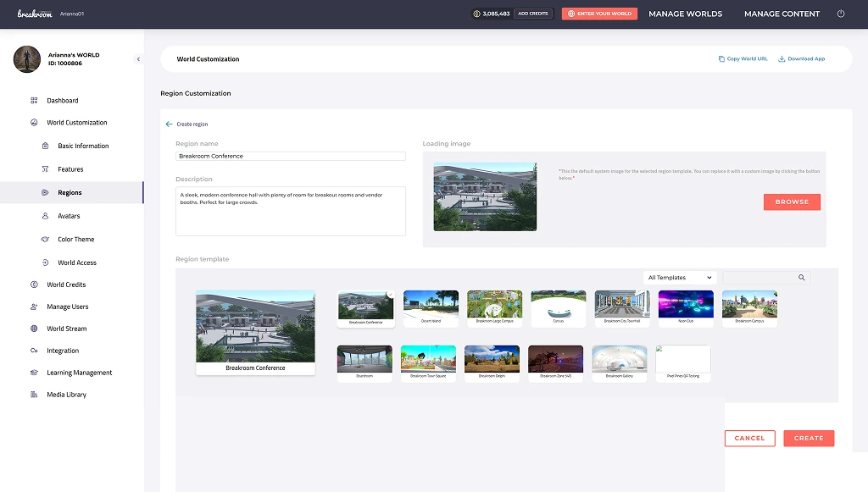The height and width of the screenshot is (492, 868).
Task: Select the Breakroom Town Square template
Action: click(x=428, y=364)
